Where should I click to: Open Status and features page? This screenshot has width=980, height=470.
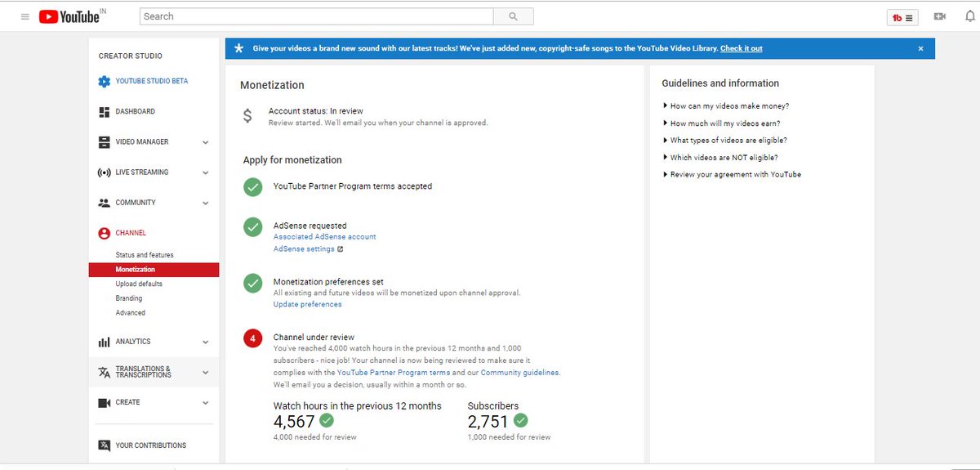pos(145,255)
